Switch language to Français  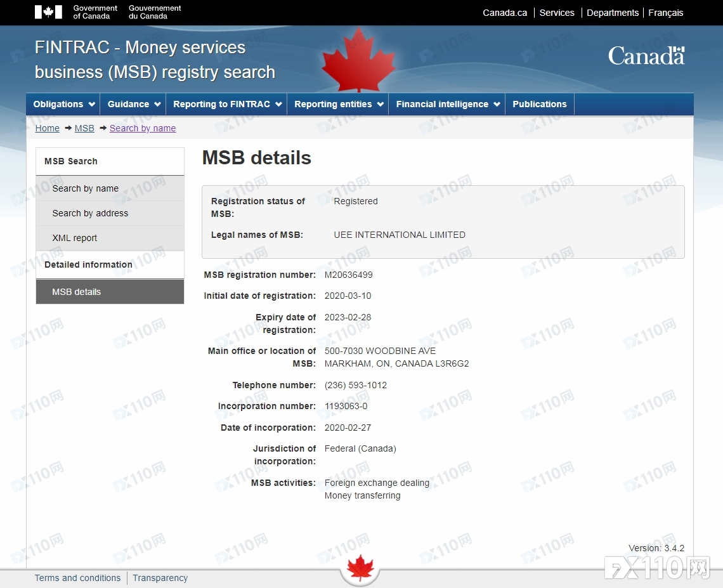pos(666,13)
